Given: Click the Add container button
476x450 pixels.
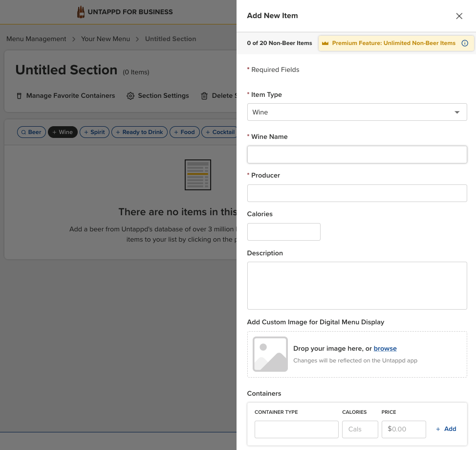Looking at the screenshot, I should coord(446,429).
